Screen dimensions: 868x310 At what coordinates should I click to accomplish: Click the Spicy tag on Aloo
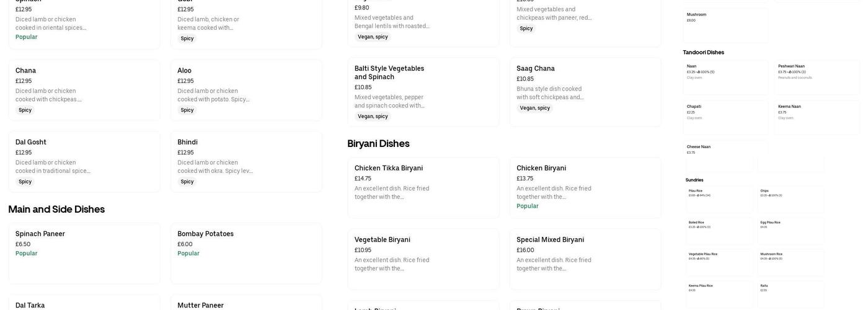click(x=187, y=110)
